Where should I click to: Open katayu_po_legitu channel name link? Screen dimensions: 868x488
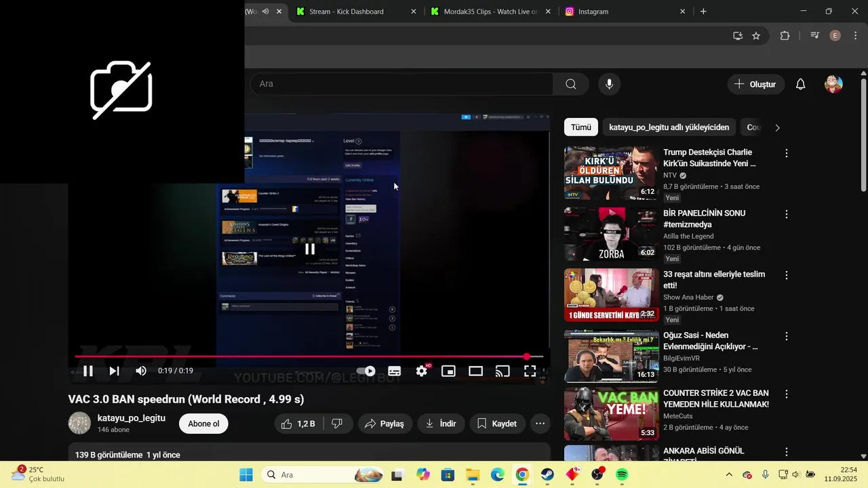point(132,418)
